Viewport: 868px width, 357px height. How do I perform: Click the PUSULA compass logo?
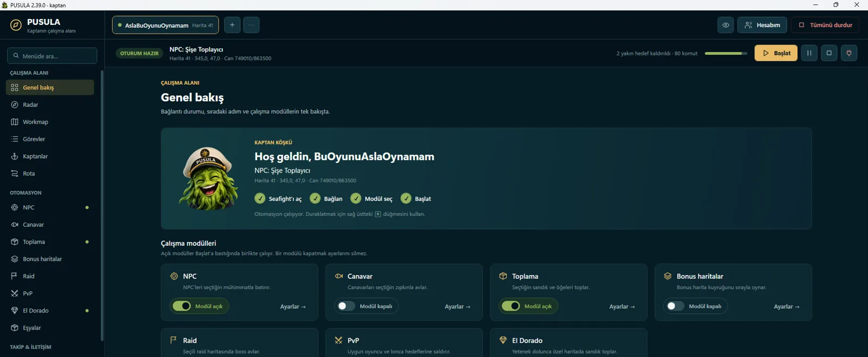[16, 25]
